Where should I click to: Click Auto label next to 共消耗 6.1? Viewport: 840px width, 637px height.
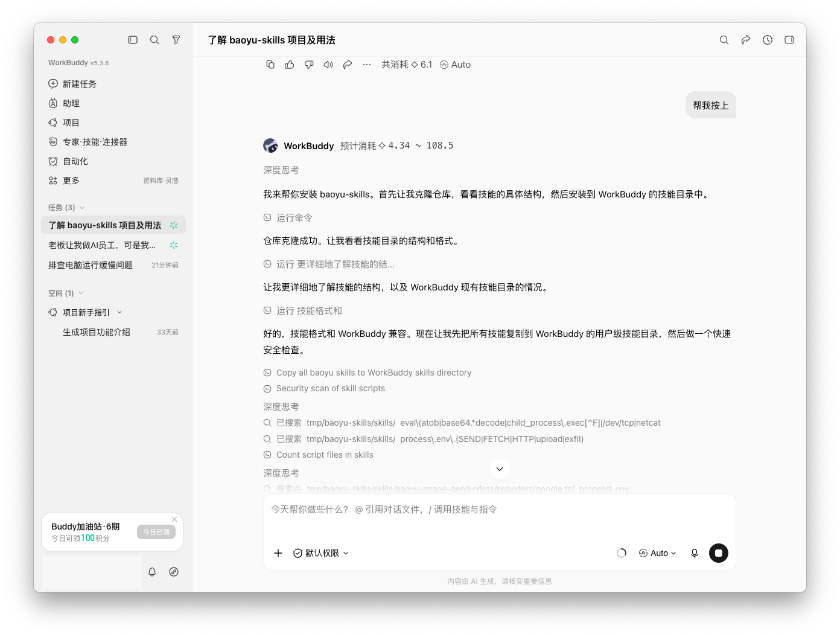[x=455, y=65]
